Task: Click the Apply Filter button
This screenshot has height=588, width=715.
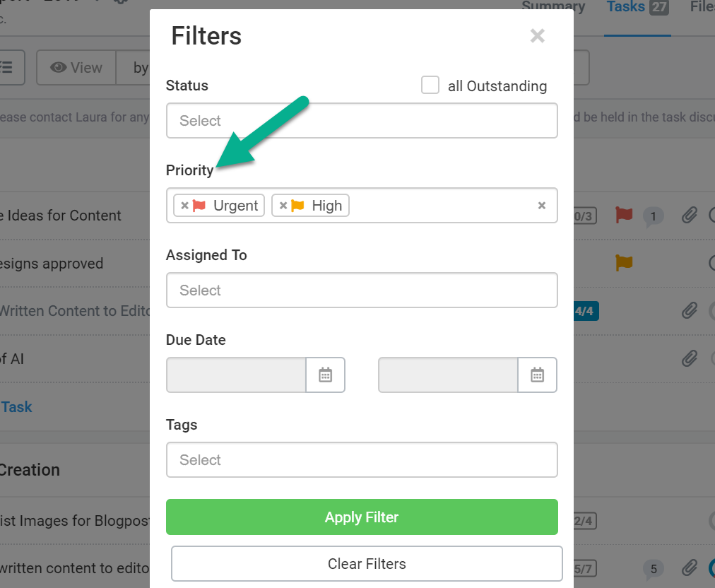Action: coord(362,517)
